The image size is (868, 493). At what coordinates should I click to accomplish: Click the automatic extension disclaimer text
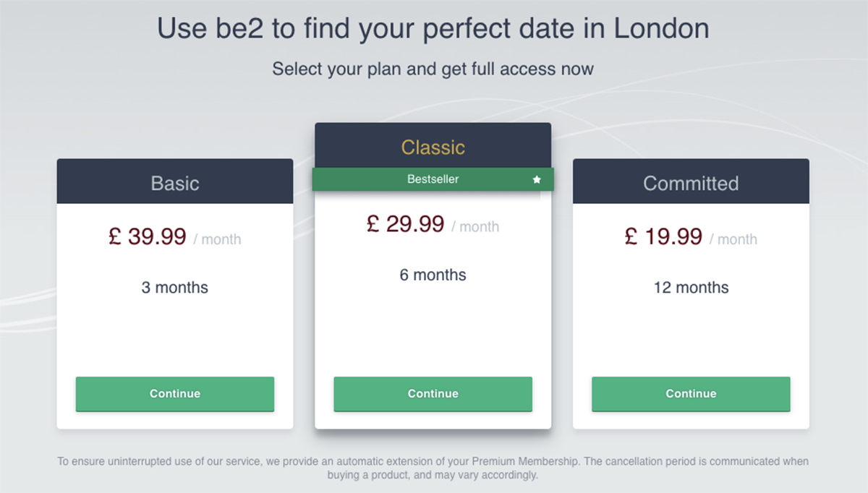(x=433, y=468)
